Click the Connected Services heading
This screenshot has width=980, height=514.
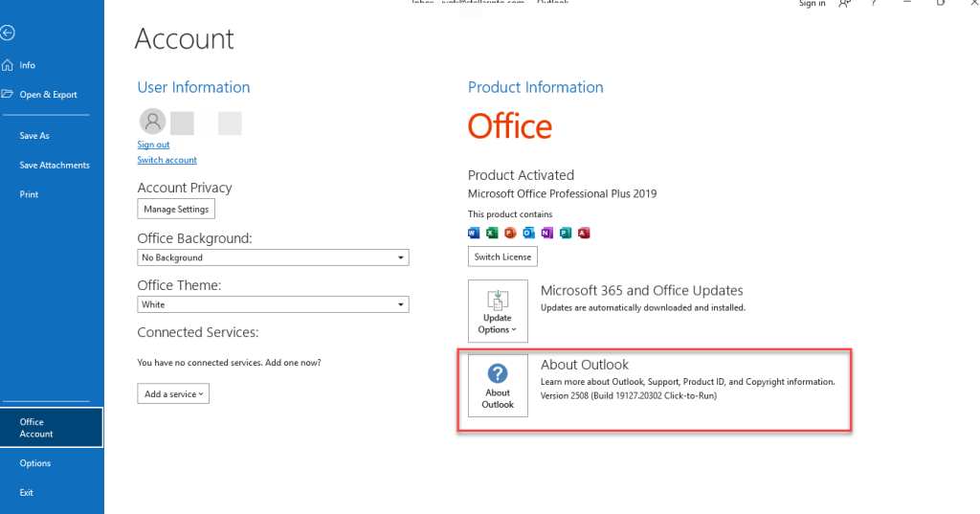point(198,332)
